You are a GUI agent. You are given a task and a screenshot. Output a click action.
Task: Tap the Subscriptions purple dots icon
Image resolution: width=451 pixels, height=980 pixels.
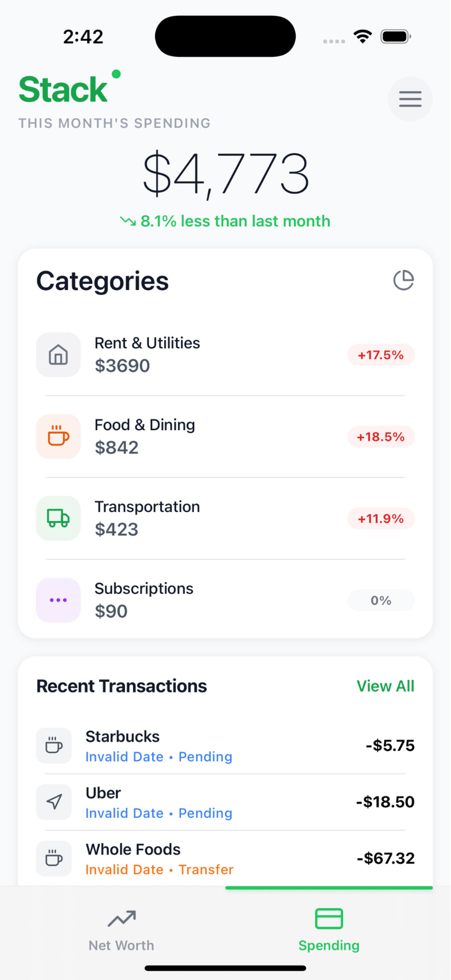[x=58, y=600]
